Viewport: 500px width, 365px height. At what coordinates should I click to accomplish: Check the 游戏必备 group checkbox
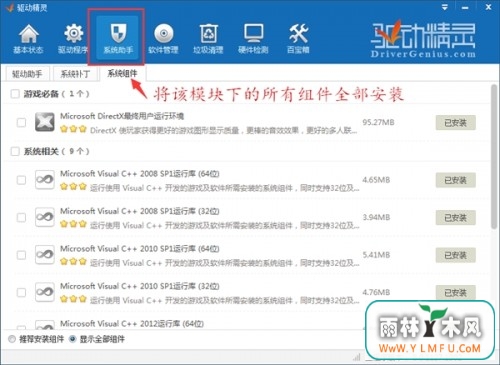pyautogui.click(x=15, y=94)
